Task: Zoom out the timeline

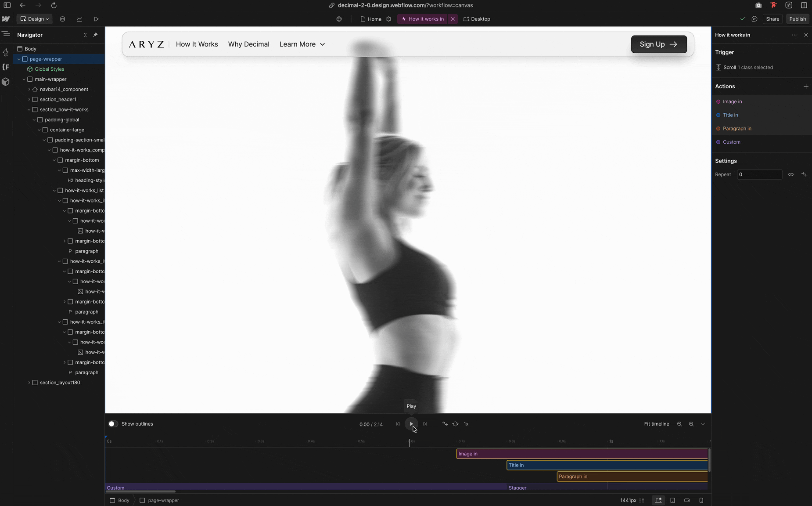Action: [679, 424]
